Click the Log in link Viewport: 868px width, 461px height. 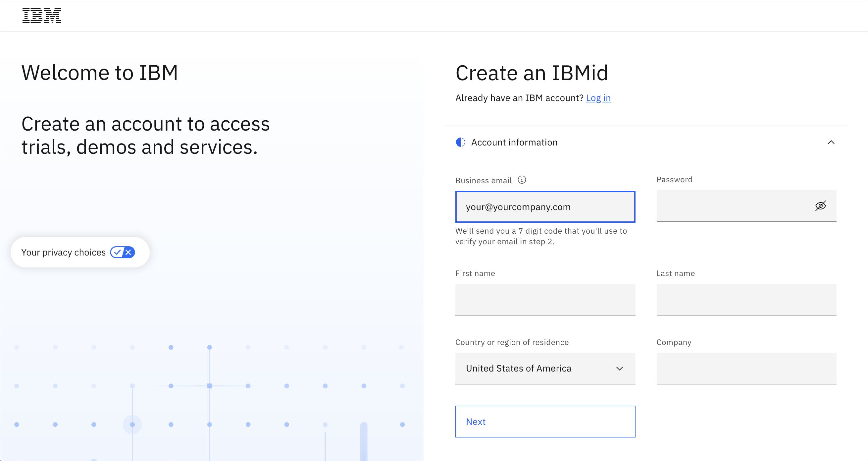coord(598,98)
